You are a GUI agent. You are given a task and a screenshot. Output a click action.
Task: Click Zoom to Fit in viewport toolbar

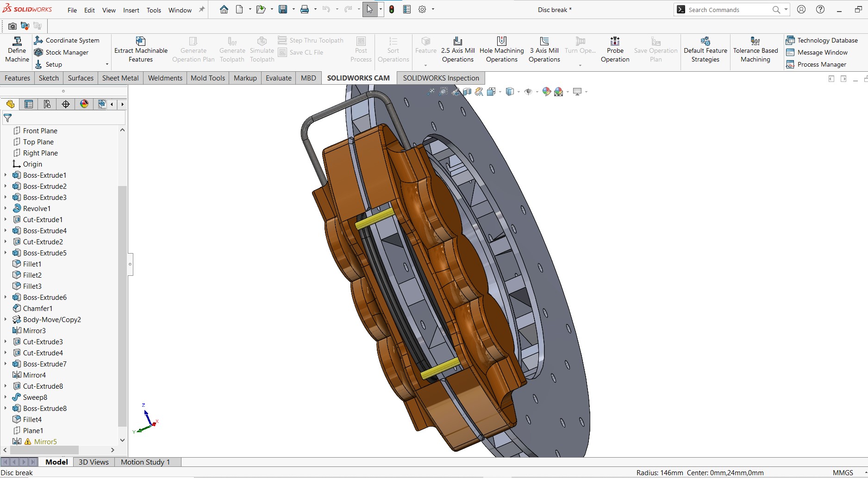pos(431,92)
